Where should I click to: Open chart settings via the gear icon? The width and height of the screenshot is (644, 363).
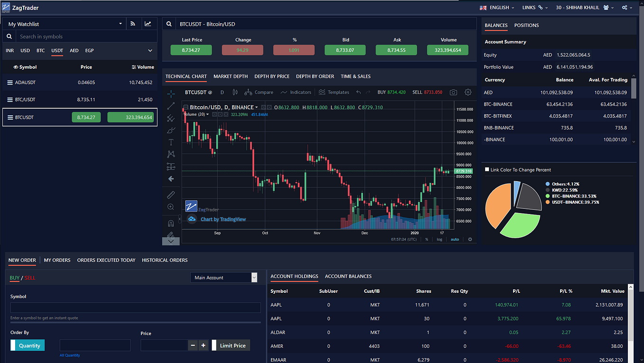point(468,92)
